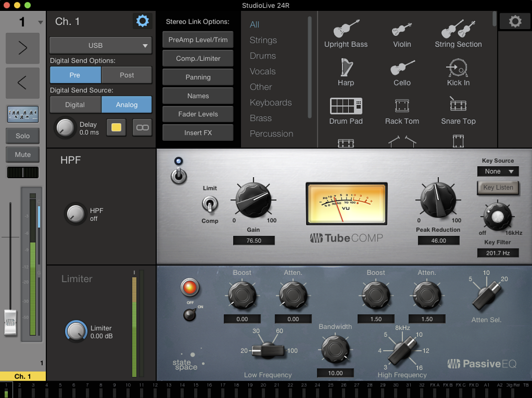Flip the Limit/Comp toggle switch

pyautogui.click(x=210, y=204)
